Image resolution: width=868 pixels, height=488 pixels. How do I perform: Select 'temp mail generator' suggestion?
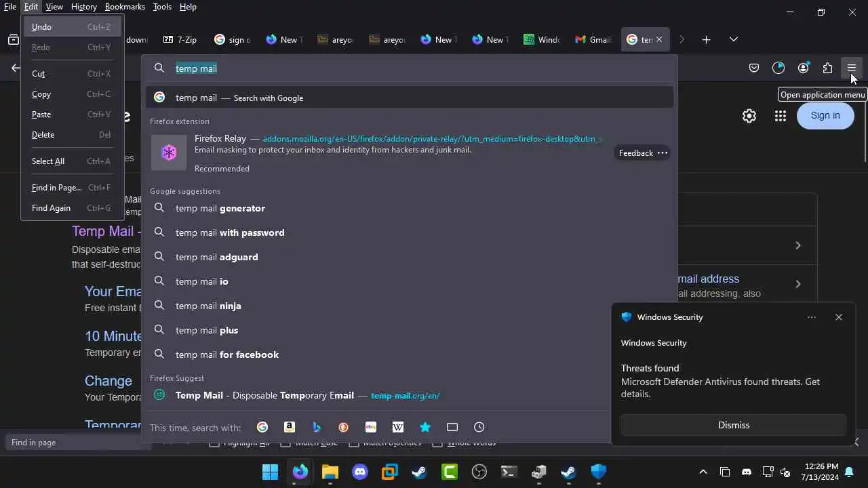409,208
